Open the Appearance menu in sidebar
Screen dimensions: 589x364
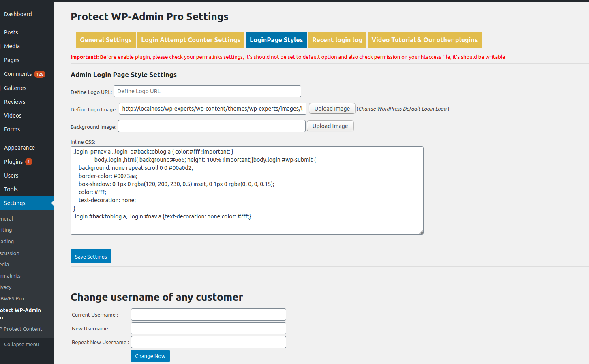pyautogui.click(x=19, y=148)
